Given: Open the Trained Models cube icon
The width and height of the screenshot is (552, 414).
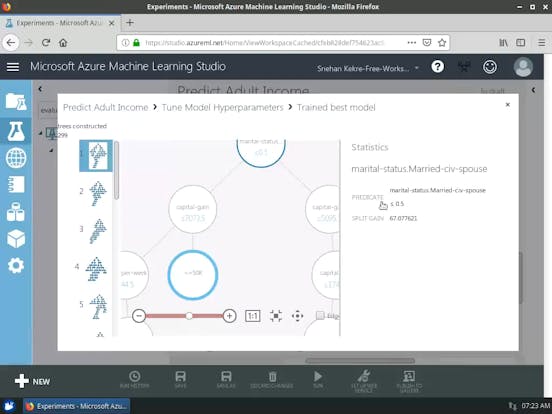Looking at the screenshot, I should (16, 238).
